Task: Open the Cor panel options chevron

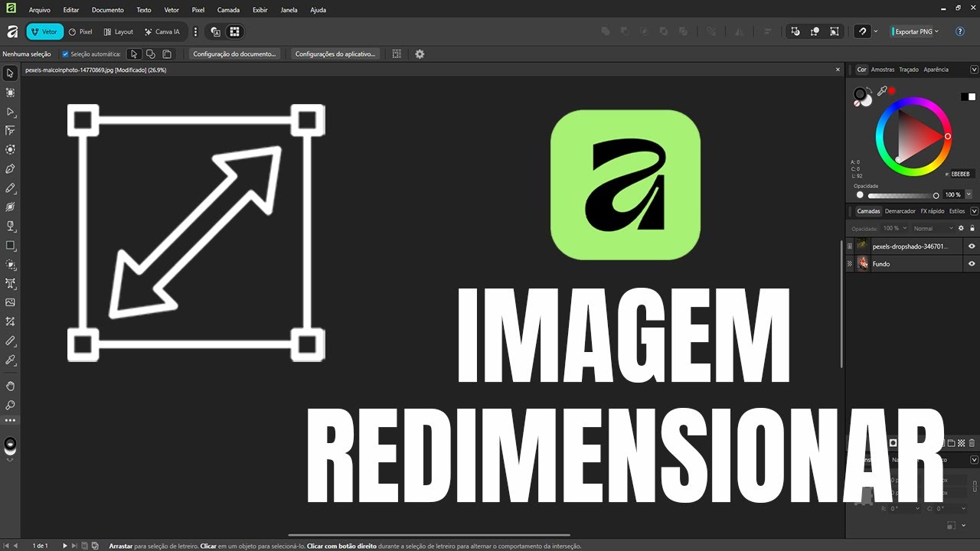Action: [975, 70]
